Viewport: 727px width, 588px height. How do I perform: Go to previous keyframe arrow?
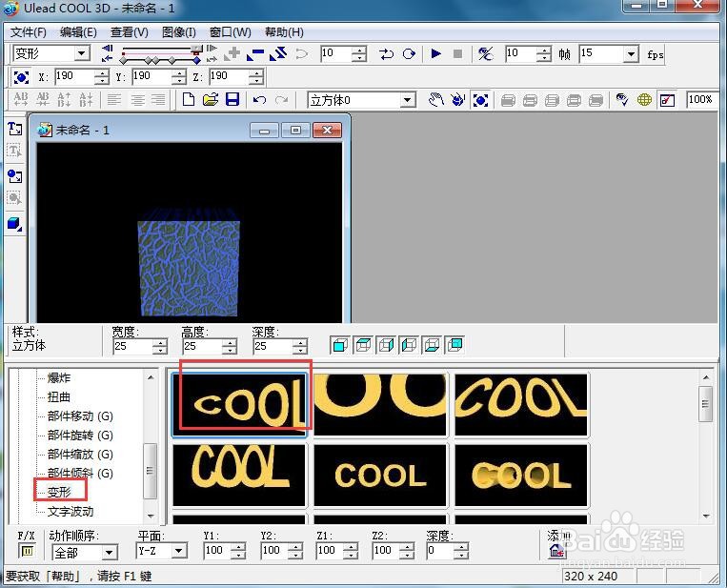[x=107, y=58]
